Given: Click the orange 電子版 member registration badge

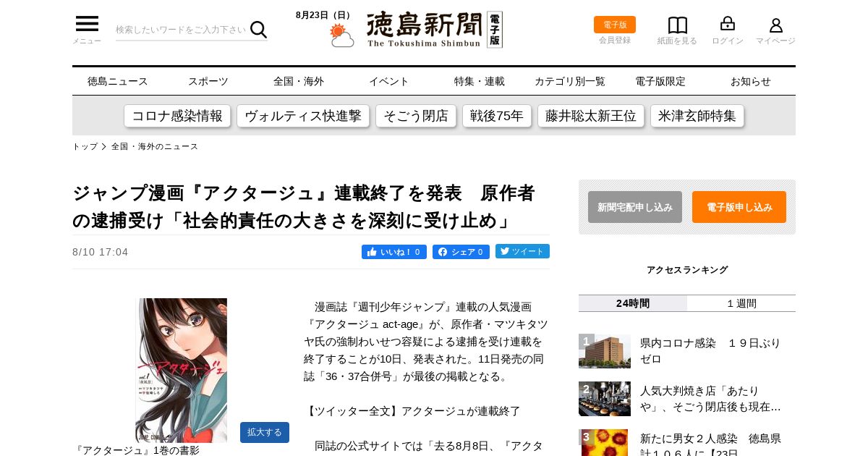Looking at the screenshot, I should pos(615,25).
